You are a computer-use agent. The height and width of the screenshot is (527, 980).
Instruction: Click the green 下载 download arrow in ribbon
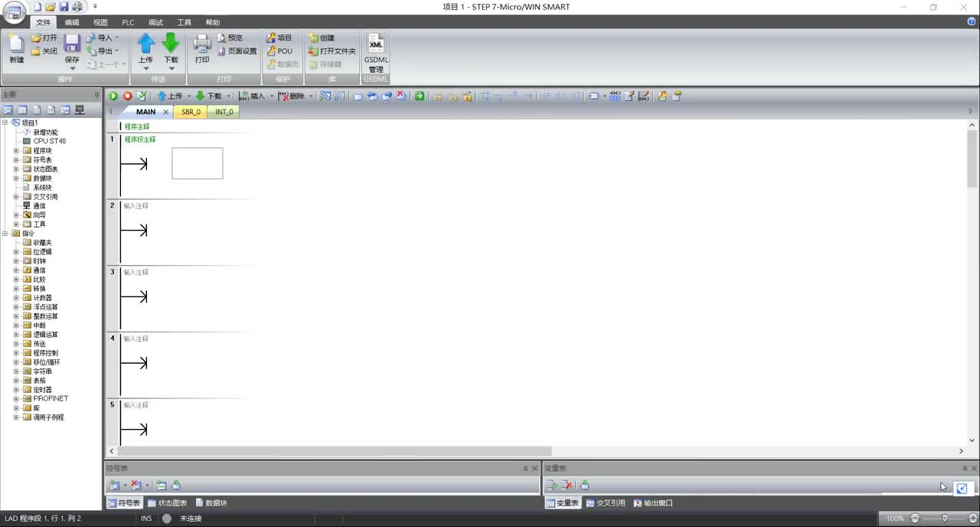[171, 43]
